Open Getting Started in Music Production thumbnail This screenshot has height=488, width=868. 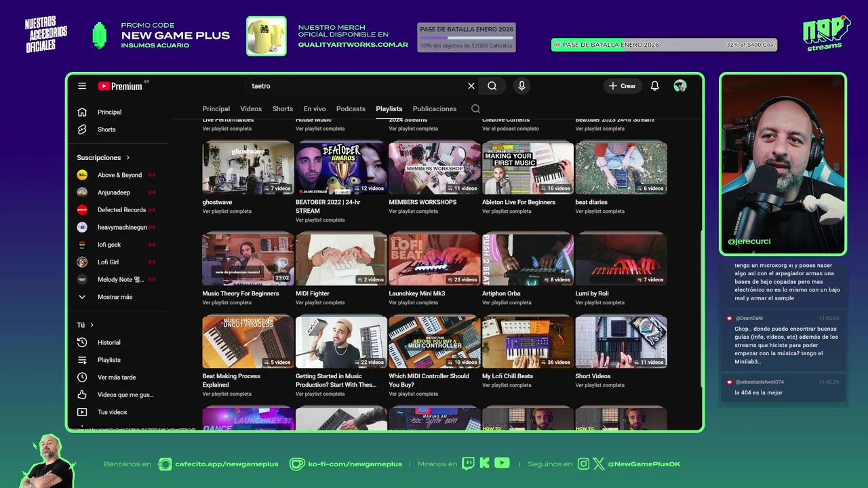point(341,342)
